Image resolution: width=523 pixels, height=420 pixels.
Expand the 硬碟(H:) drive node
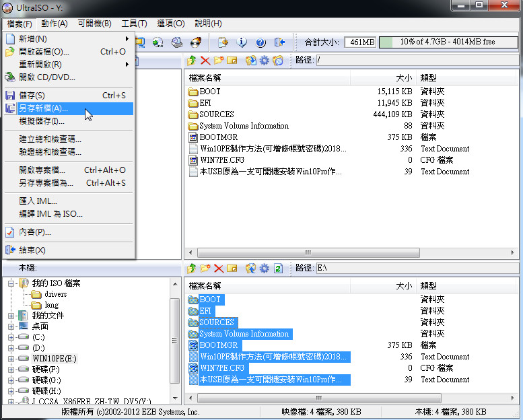point(11,391)
